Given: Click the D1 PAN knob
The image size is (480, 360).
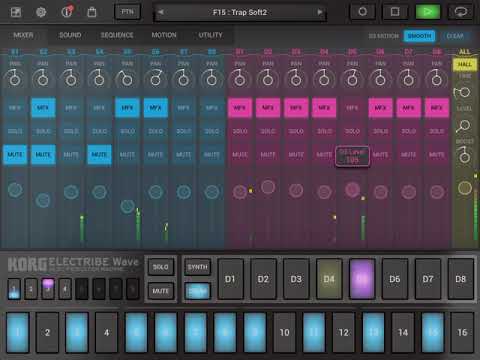Looking at the screenshot, I should tap(239, 78).
